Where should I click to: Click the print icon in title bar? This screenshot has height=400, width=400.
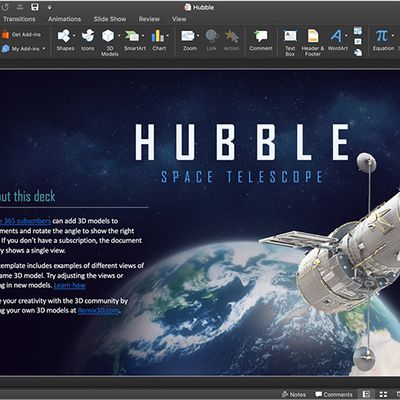(x=20, y=7)
